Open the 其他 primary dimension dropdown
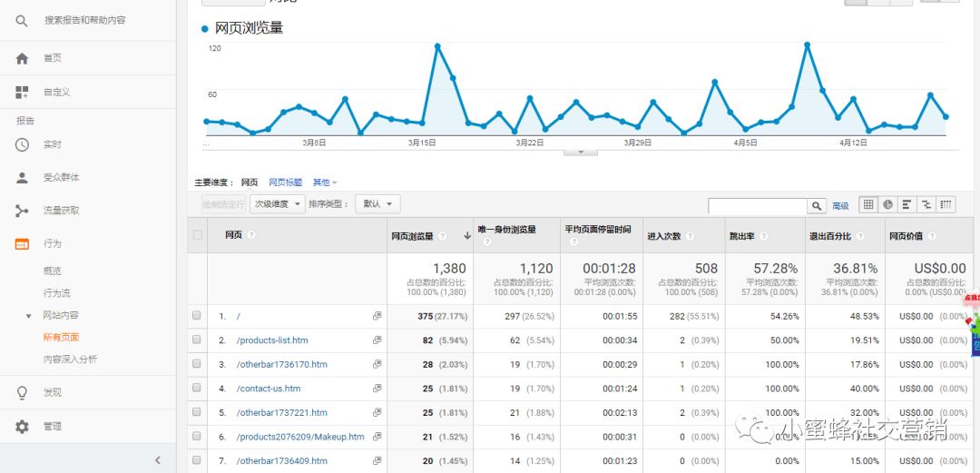This screenshot has width=980, height=473. [x=325, y=182]
